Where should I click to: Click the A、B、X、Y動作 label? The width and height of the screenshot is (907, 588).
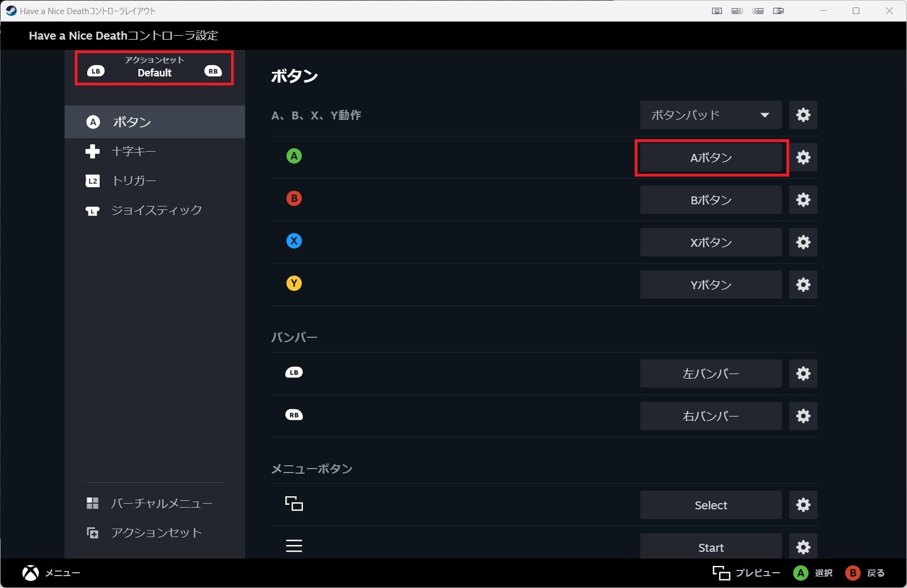tap(316, 115)
